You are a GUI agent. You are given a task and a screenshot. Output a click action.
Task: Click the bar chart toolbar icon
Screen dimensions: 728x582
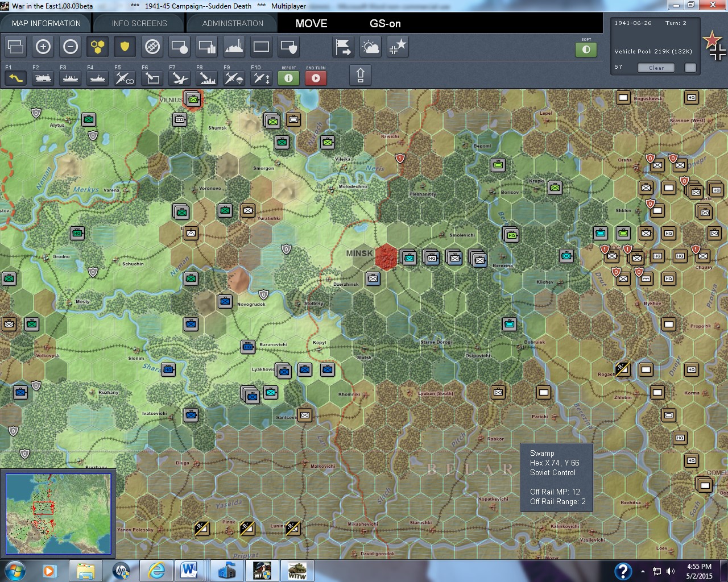(207, 47)
